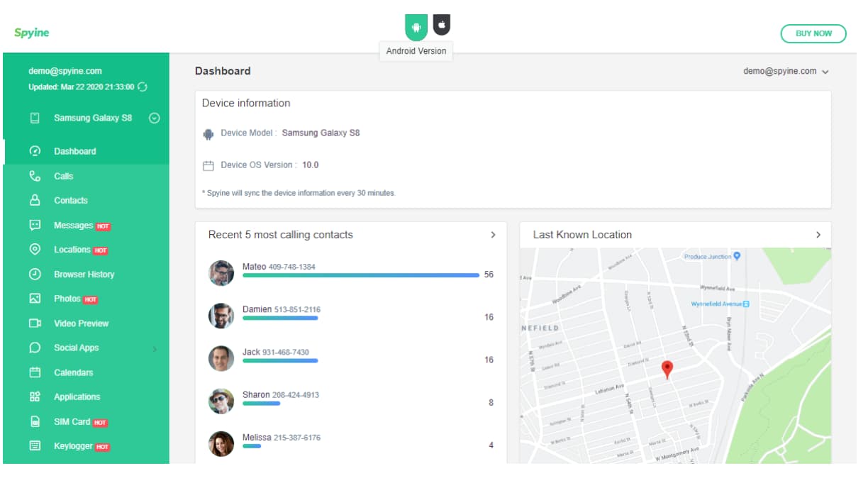Screen dimensions: 868x488
Task: Click Melissa's phone number 215-387-6176
Action: tap(297, 438)
